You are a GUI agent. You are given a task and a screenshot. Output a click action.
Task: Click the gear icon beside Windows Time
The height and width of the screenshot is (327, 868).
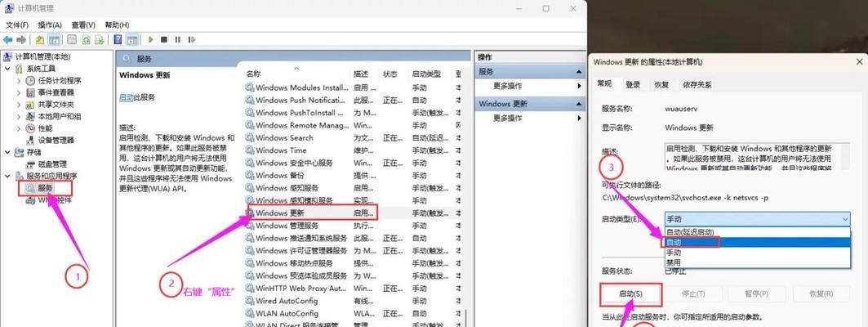click(x=250, y=150)
